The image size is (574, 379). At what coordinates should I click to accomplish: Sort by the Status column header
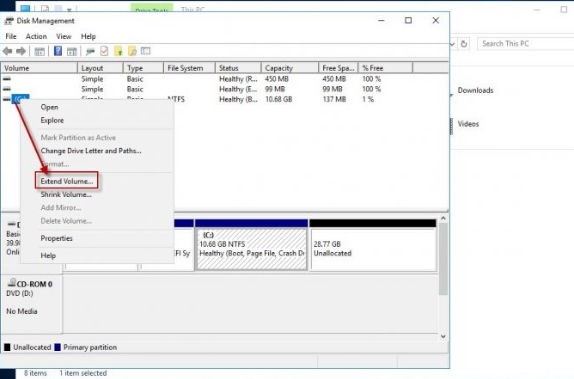point(238,68)
